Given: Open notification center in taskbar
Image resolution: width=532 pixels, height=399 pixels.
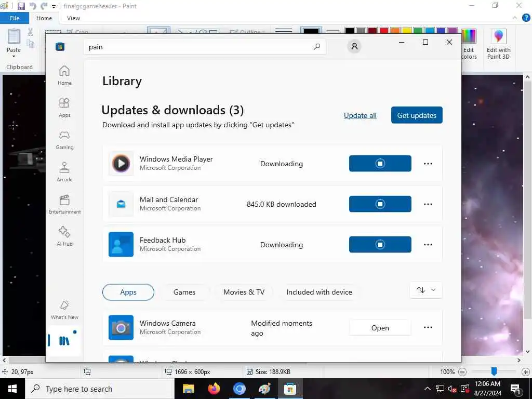Looking at the screenshot, I should click(x=516, y=389).
